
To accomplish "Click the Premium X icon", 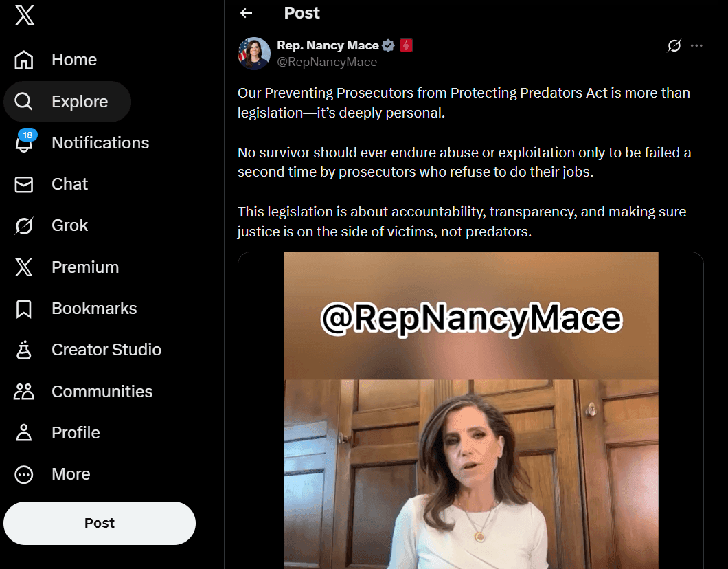I will [23, 267].
